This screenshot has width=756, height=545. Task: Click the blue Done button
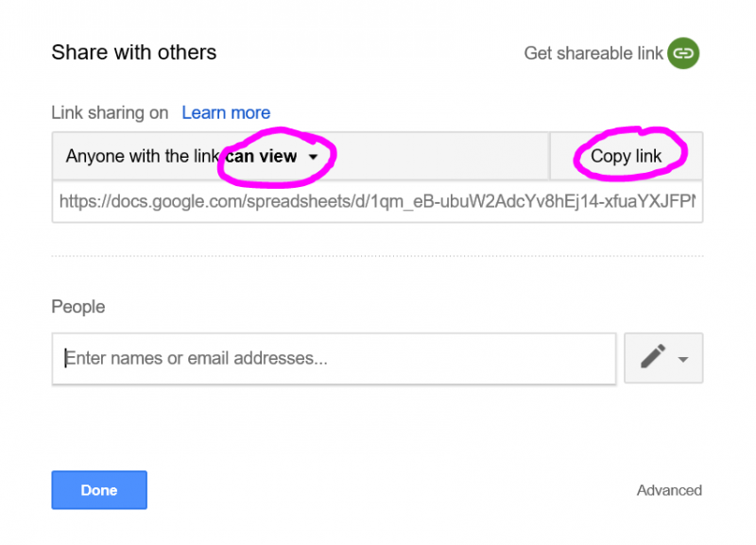coord(99,490)
